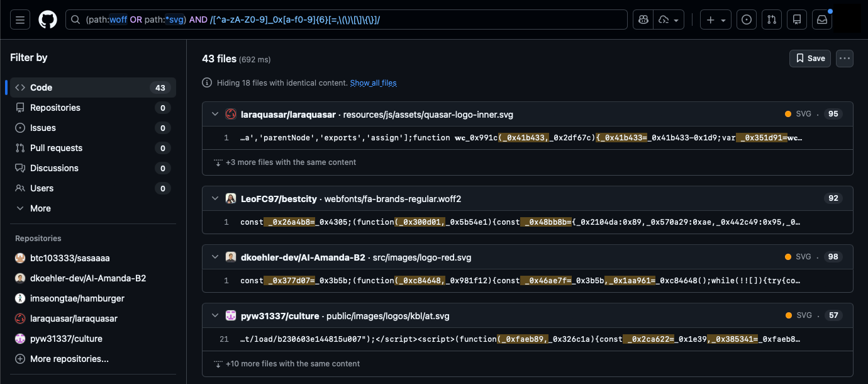
Task: Click SVG language label on quasar-logo-inner.svg result
Action: tap(803, 114)
